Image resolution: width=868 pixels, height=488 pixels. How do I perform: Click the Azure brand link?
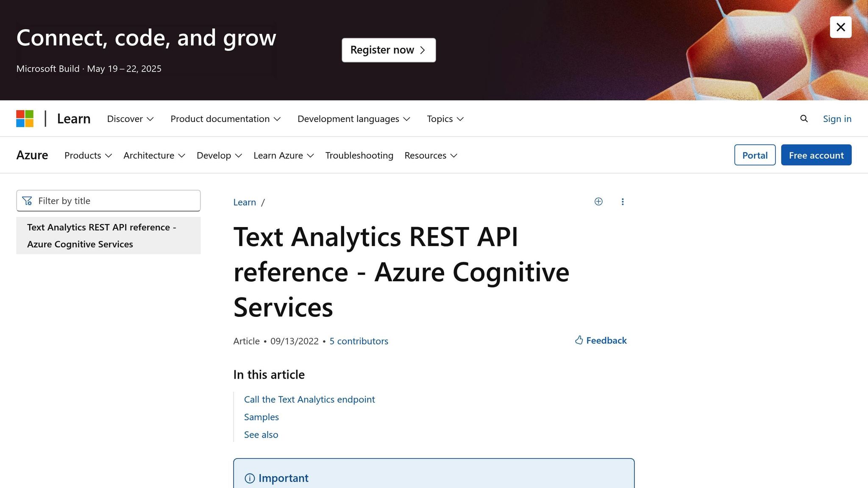pyautogui.click(x=32, y=155)
